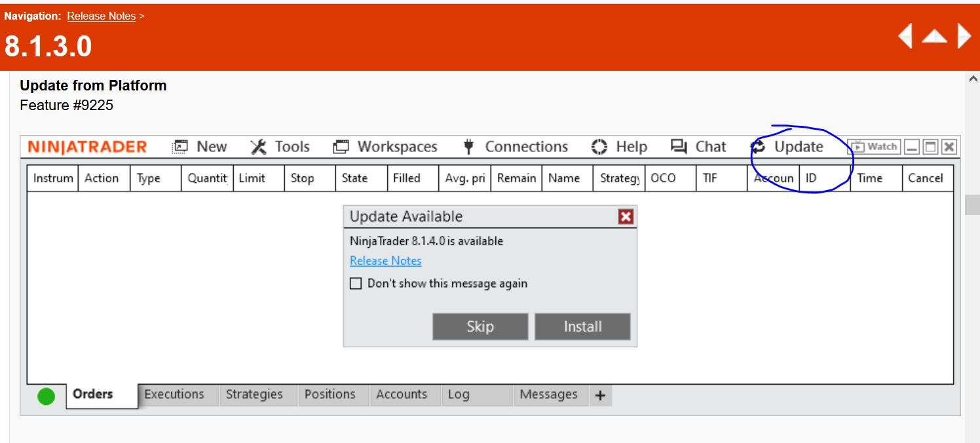Sort by Name column header
Viewport: 980px width, 443px height.
[567, 178]
